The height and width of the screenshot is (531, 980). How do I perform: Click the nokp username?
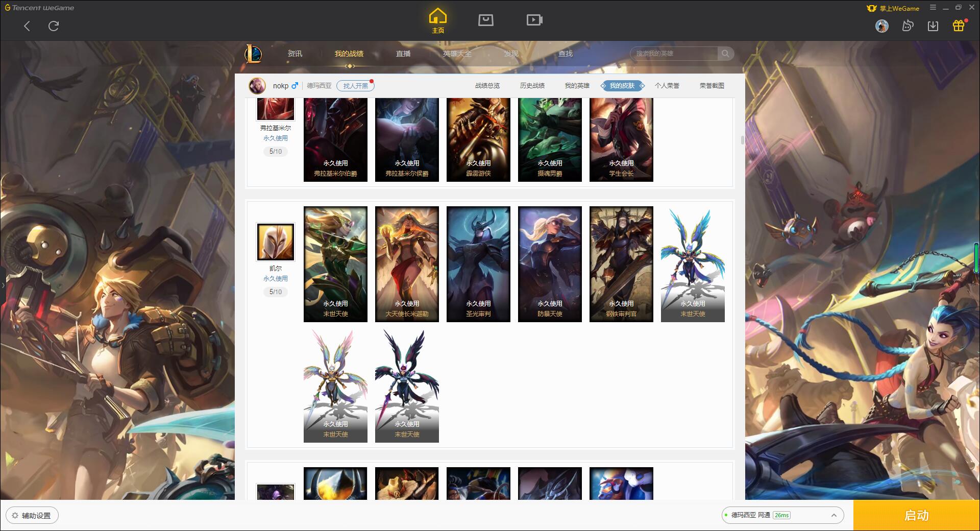coord(281,86)
